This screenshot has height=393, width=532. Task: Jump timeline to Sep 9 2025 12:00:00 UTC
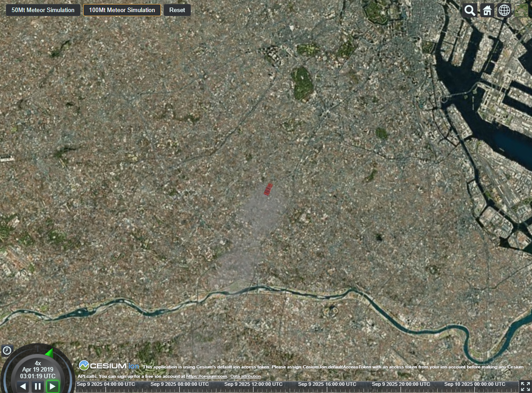(253, 384)
